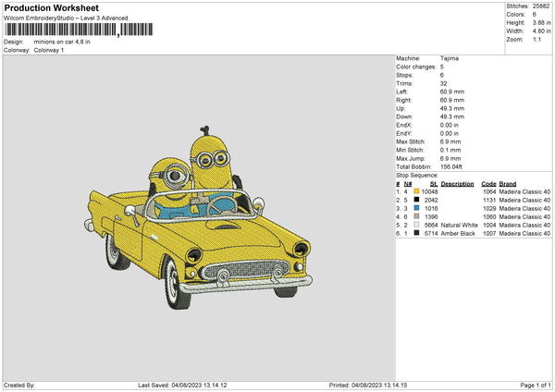Select the tan swatch in stop 4
Screen dimensions: 555x392
click(416, 216)
